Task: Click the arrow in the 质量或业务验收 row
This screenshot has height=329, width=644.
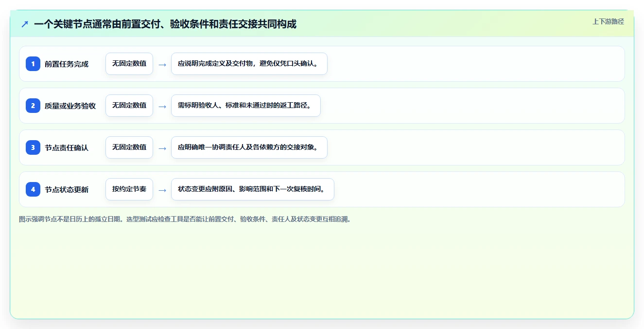Action: (x=162, y=106)
